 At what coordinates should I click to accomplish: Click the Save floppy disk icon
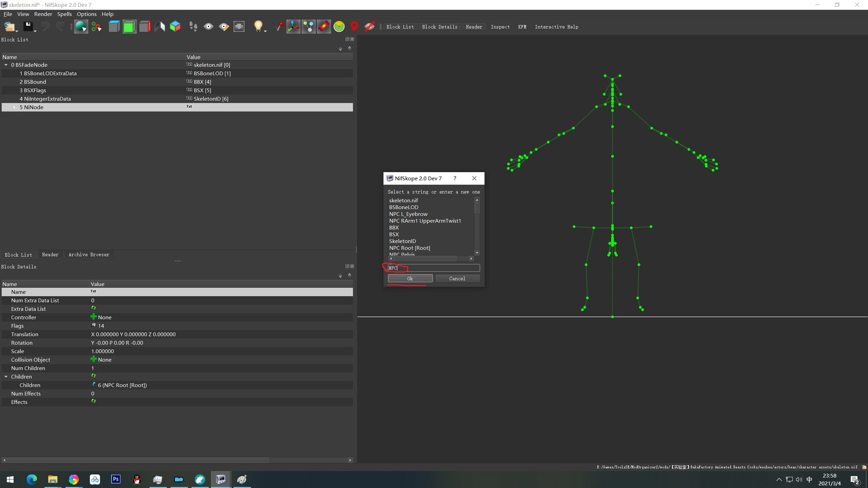28,27
